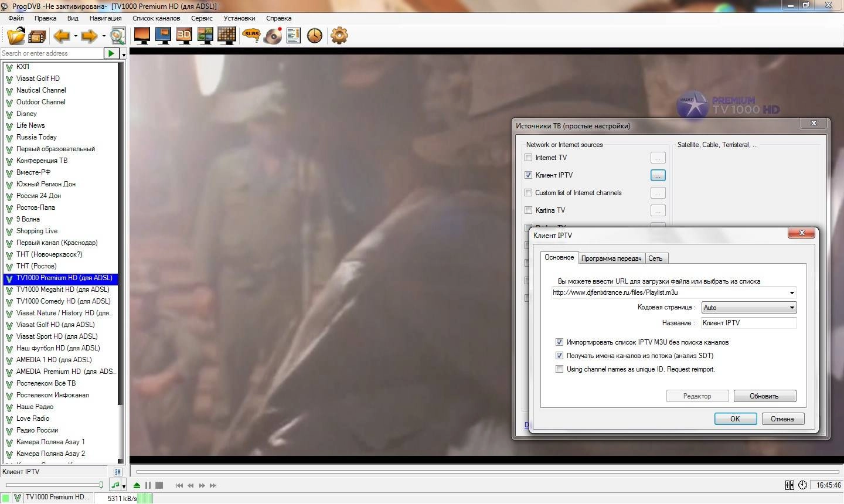
Task: Open the equalizer sliders icon
Action: pyautogui.click(x=789, y=485)
